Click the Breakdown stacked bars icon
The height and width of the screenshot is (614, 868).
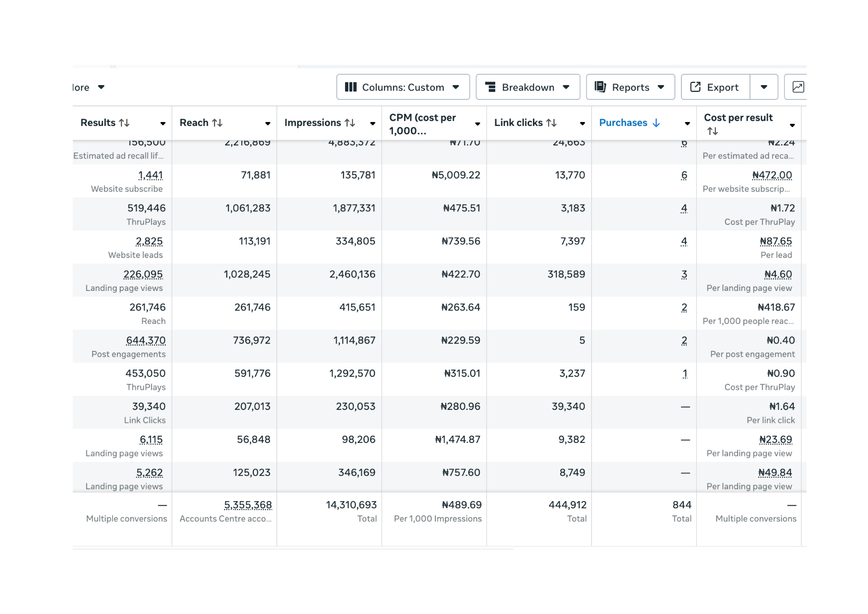click(x=490, y=87)
